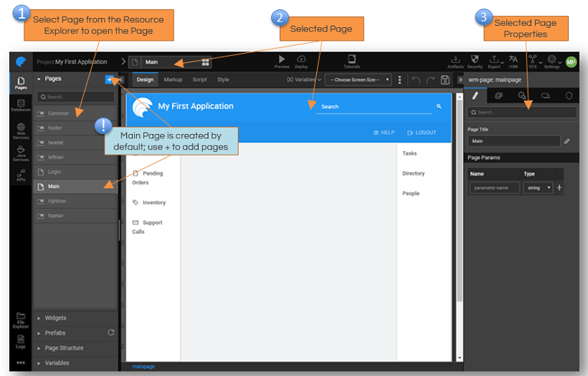The width and height of the screenshot is (588, 376).
Task: Open the Deploy cloud icon
Action: click(301, 59)
